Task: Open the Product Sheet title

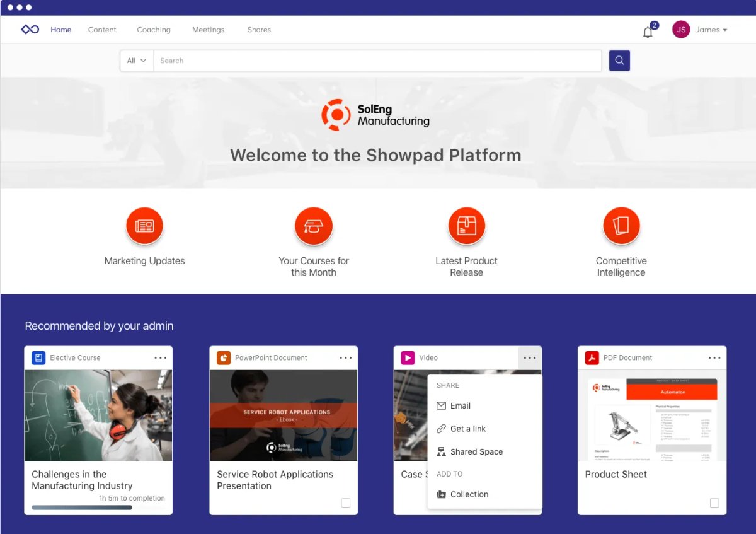Action: [616, 474]
